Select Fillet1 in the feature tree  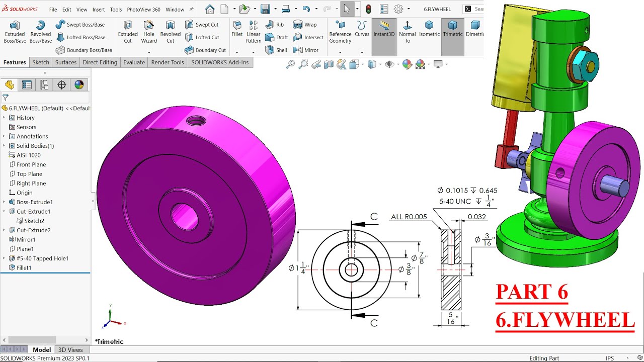tap(20, 268)
